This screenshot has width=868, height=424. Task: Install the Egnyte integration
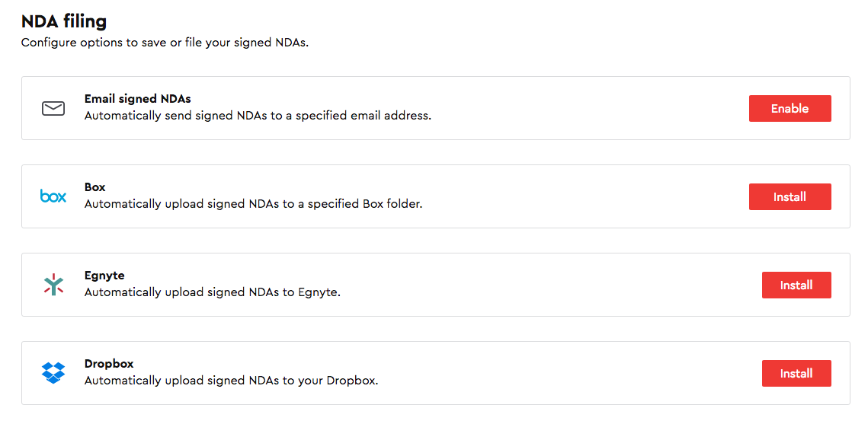[x=796, y=285]
